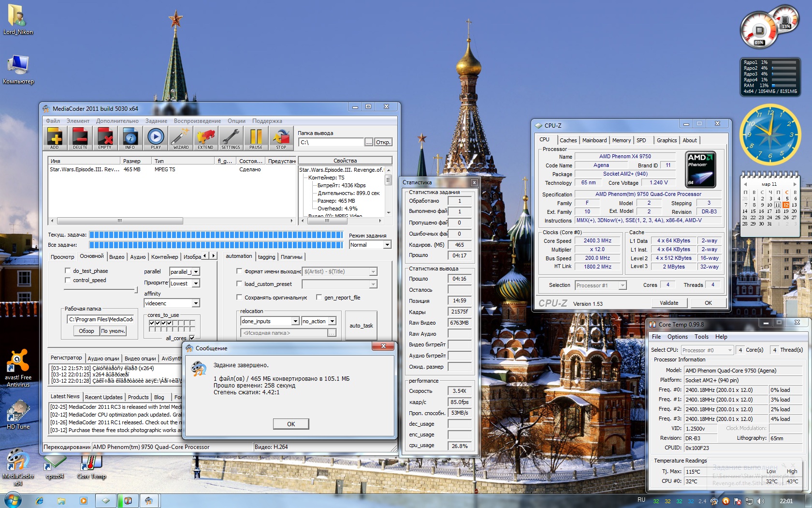
Task: Click the EMPTY list toolbar icon
Action: [x=105, y=138]
